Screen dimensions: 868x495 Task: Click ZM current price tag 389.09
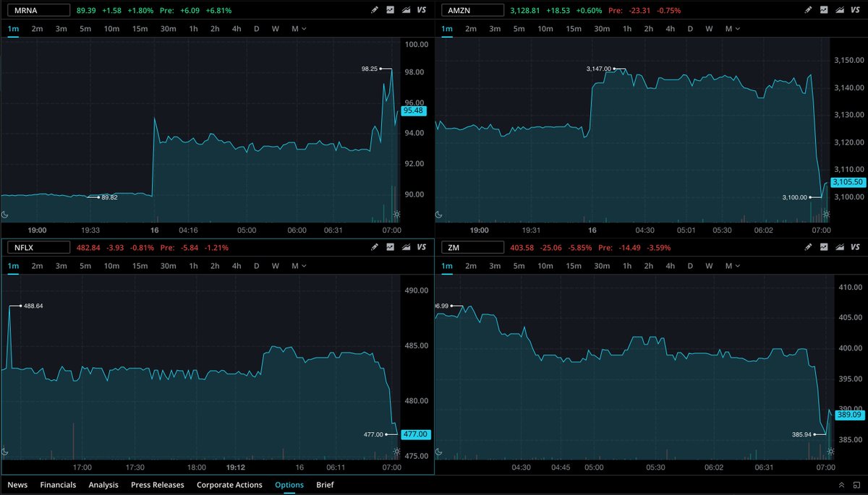click(x=849, y=416)
